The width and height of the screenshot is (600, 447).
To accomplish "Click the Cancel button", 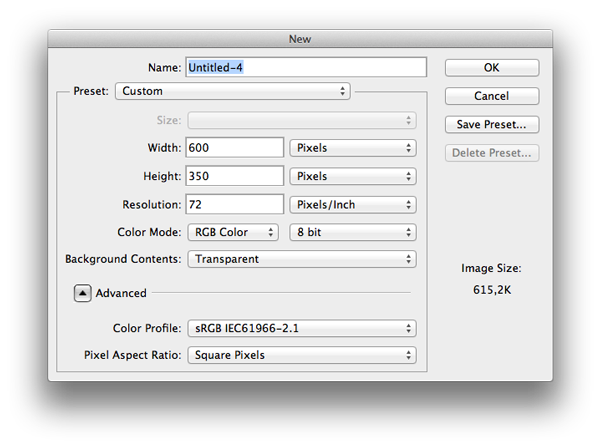I will [492, 96].
